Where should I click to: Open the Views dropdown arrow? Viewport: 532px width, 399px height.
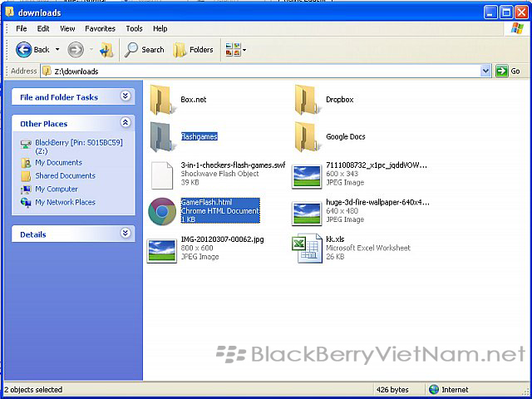point(244,50)
